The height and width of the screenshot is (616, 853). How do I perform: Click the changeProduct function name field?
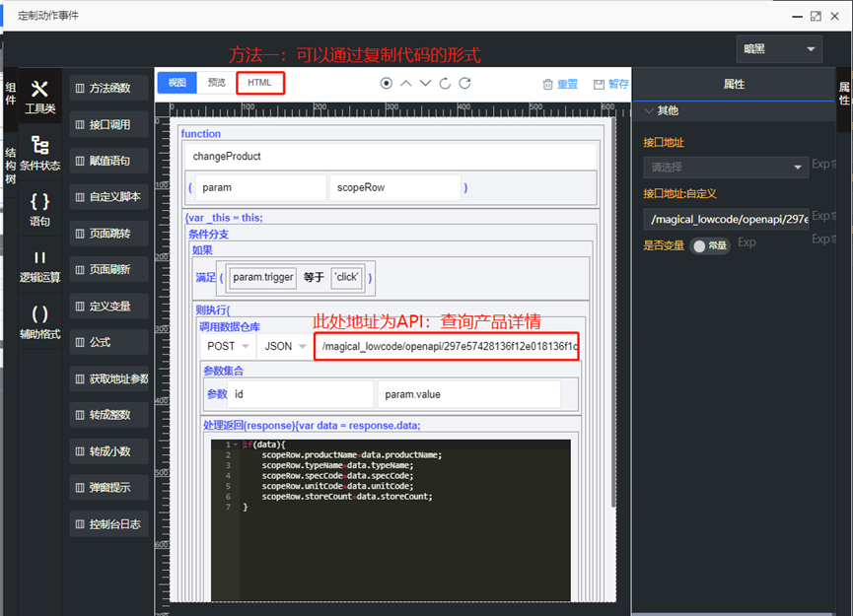(x=391, y=157)
